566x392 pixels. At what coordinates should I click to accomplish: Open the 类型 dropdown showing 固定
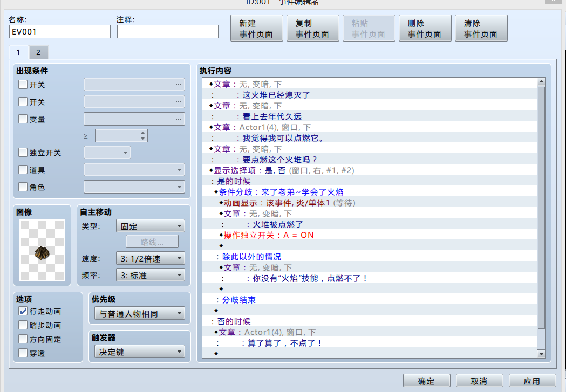pos(151,226)
